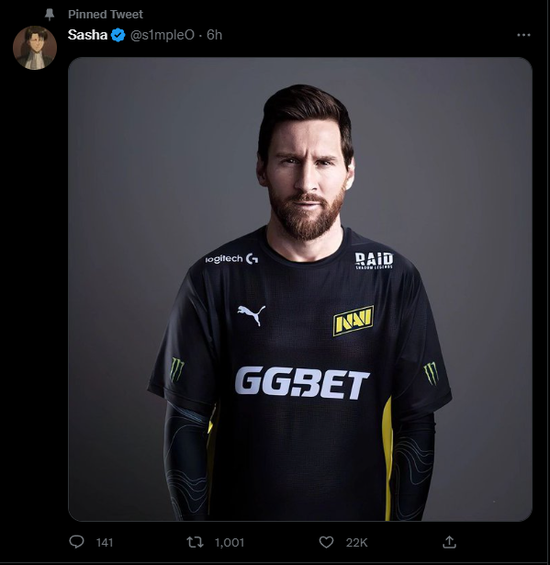Click the Puma logo on the jersey photo
The width and height of the screenshot is (550, 565).
251,315
